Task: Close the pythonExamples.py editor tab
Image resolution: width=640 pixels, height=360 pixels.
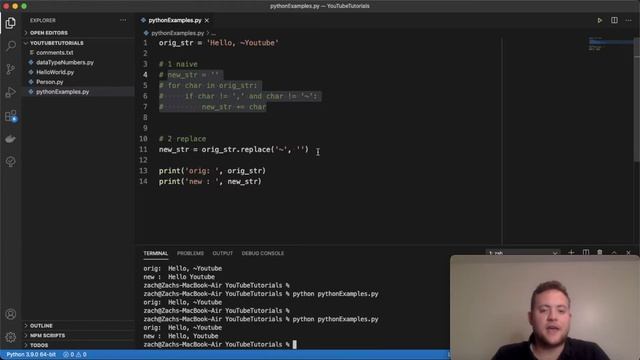Action: coord(207,20)
